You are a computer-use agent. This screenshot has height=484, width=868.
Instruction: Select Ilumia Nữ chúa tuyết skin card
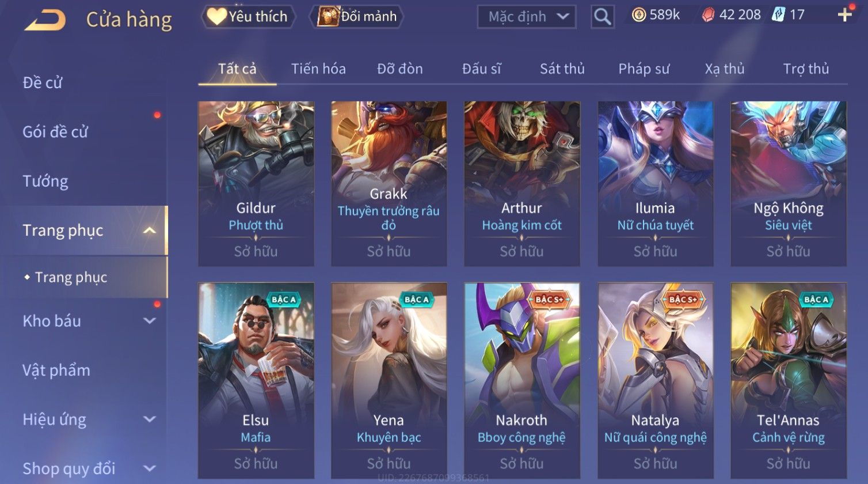(x=655, y=184)
